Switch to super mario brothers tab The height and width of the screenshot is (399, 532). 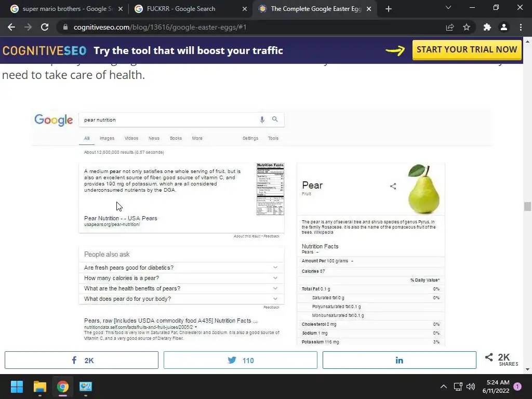[66, 9]
